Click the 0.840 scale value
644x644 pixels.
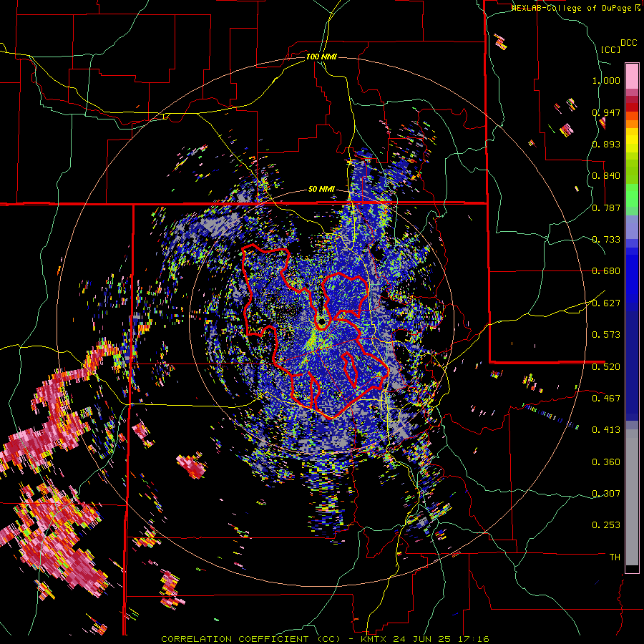pos(606,176)
